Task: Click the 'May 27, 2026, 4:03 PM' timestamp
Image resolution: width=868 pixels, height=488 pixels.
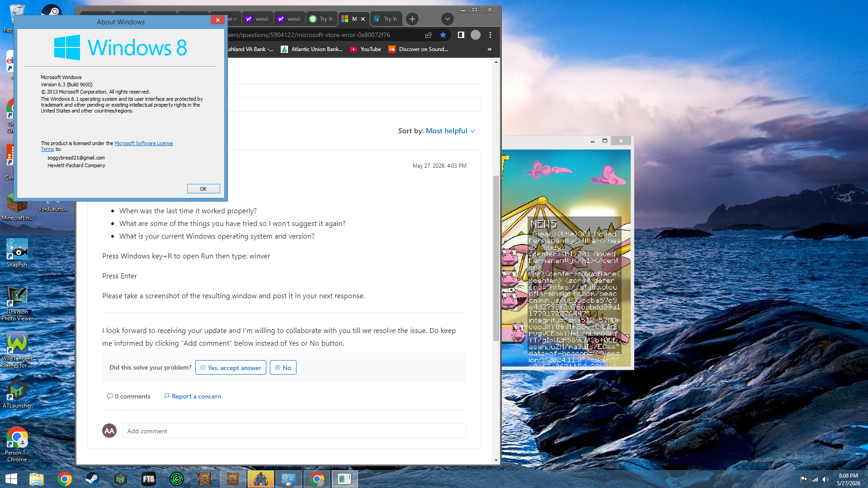Action: coord(439,166)
